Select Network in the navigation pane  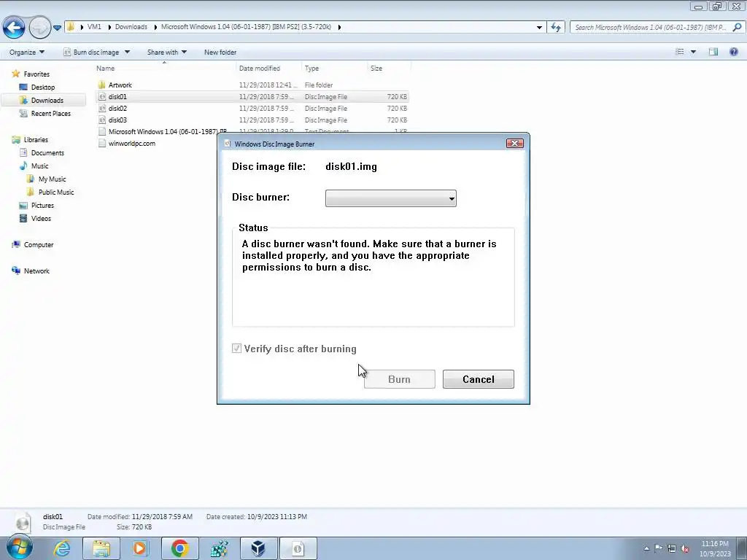tap(31, 271)
